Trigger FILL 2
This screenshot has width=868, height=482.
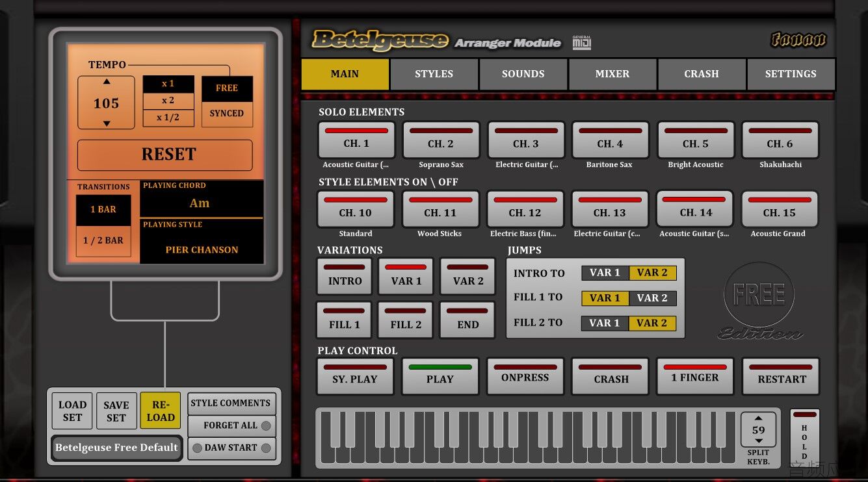click(x=406, y=320)
